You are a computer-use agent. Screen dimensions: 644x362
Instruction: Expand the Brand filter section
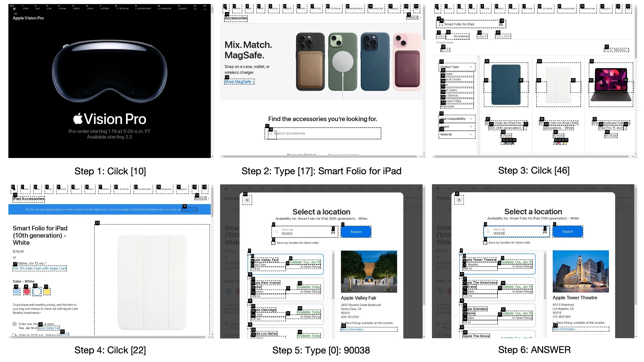tap(457, 127)
